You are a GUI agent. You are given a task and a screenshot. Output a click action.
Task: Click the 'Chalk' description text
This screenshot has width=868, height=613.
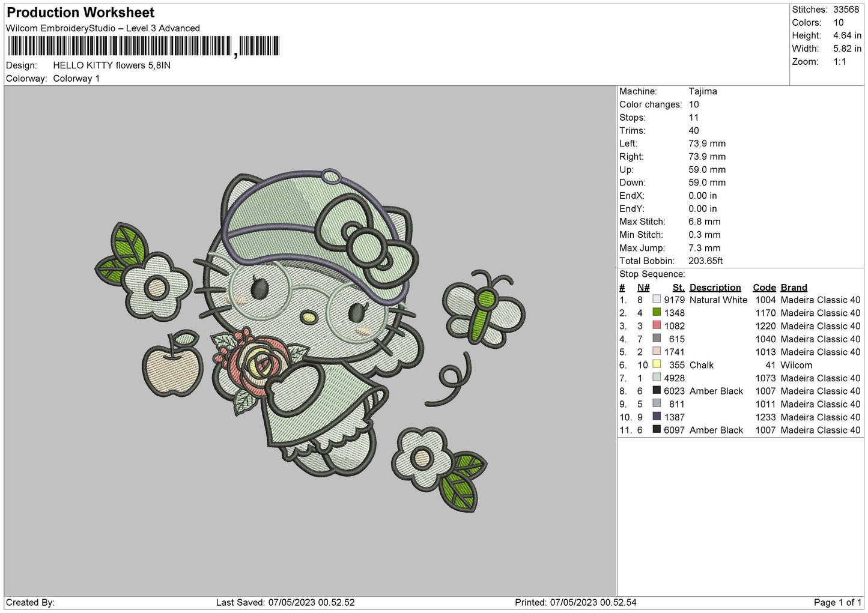click(702, 365)
